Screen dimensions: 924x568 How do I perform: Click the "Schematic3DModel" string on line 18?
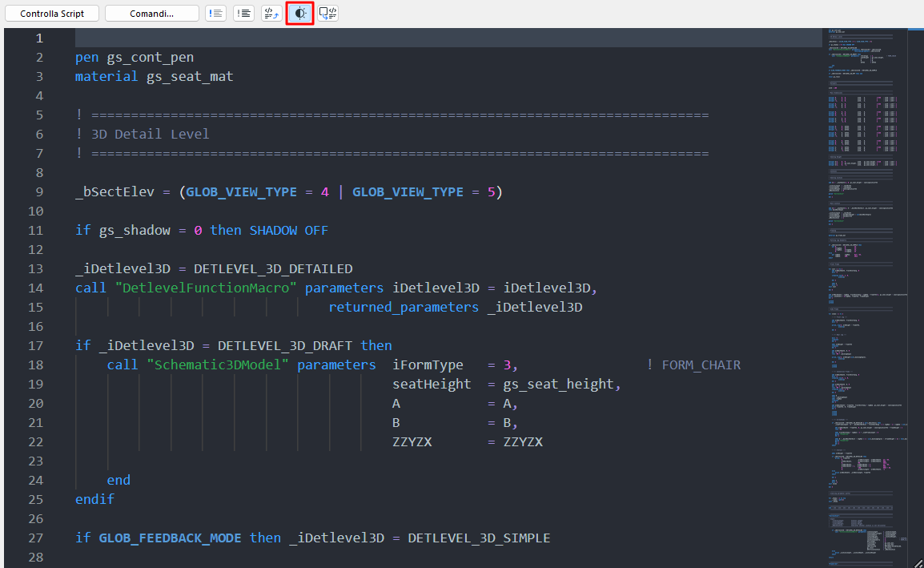coord(218,365)
